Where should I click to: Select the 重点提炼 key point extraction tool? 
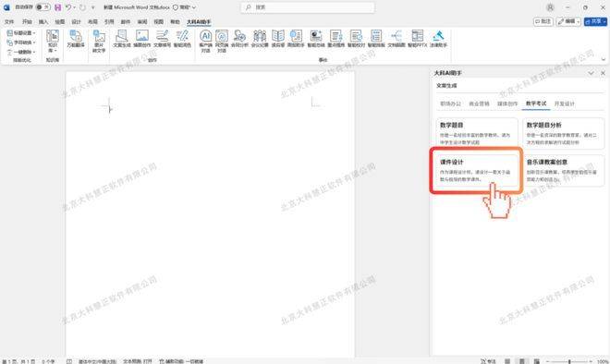click(336, 39)
